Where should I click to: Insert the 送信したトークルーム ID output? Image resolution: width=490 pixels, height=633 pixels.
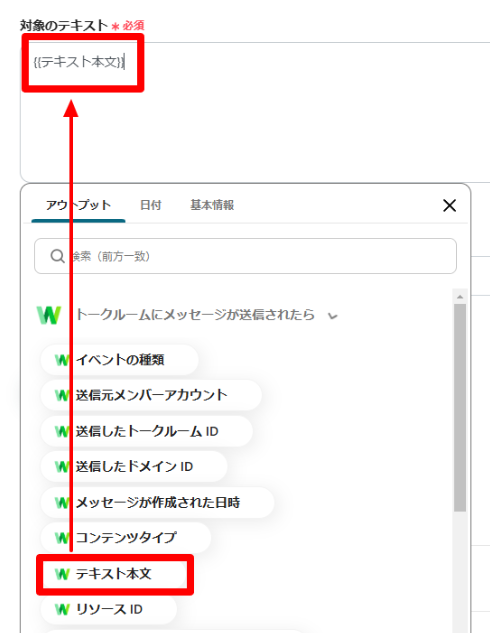[x=147, y=431]
